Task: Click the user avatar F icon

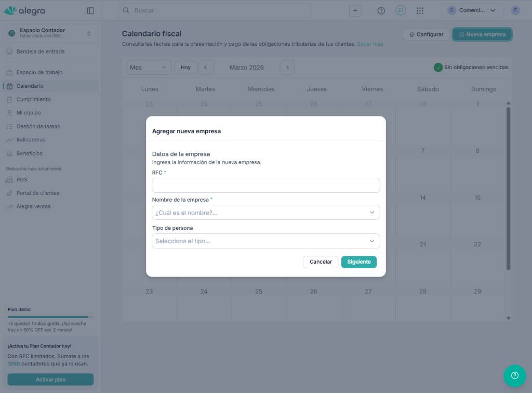Action: pos(515,10)
